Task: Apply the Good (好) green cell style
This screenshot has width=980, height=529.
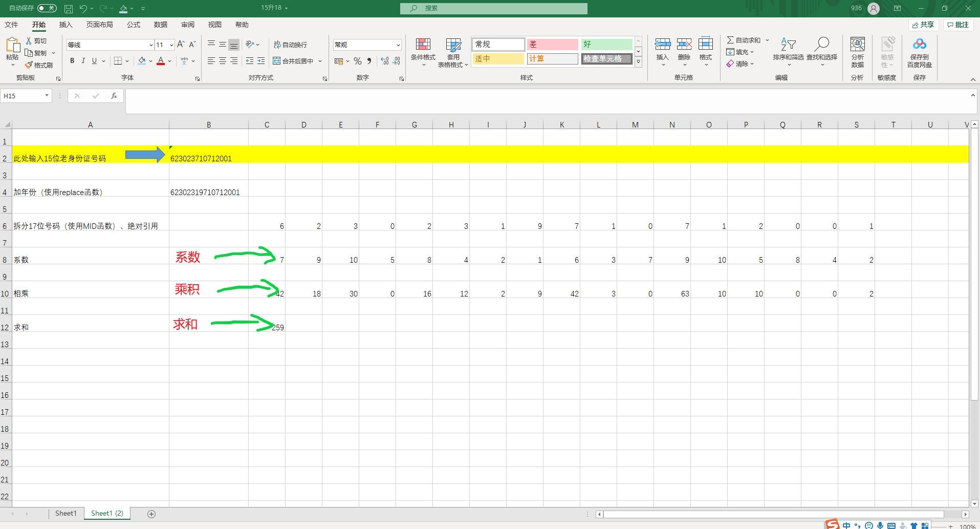Action: tap(606, 45)
